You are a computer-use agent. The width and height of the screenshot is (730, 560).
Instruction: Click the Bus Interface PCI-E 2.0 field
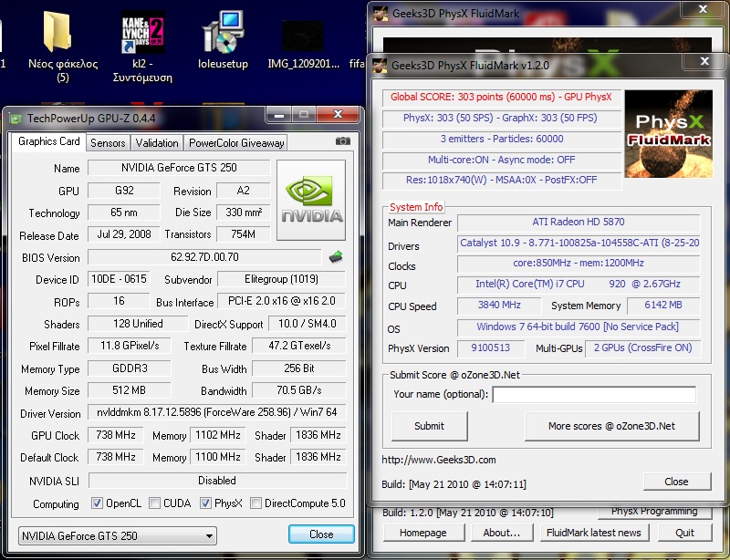[281, 301]
